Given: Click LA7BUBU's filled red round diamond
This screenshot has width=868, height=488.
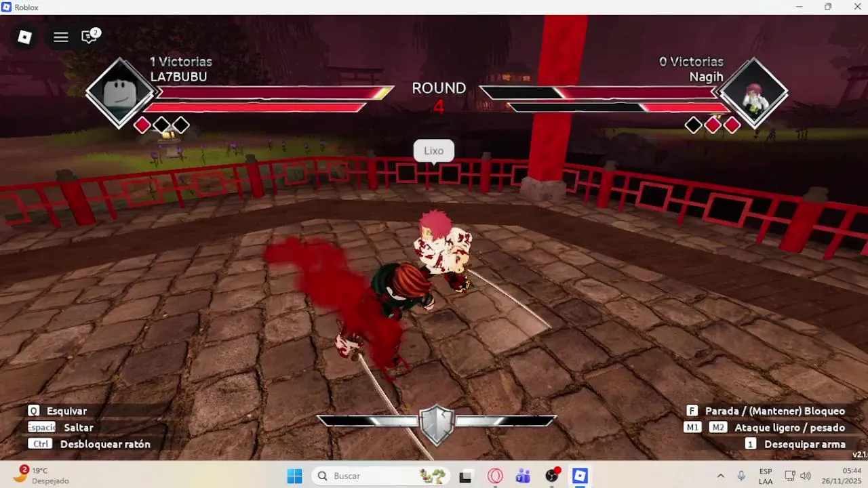Looking at the screenshot, I should click(x=142, y=125).
